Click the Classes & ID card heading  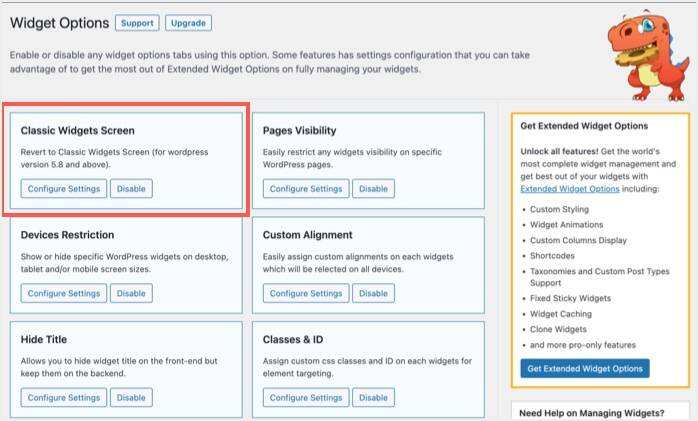pyautogui.click(x=293, y=340)
